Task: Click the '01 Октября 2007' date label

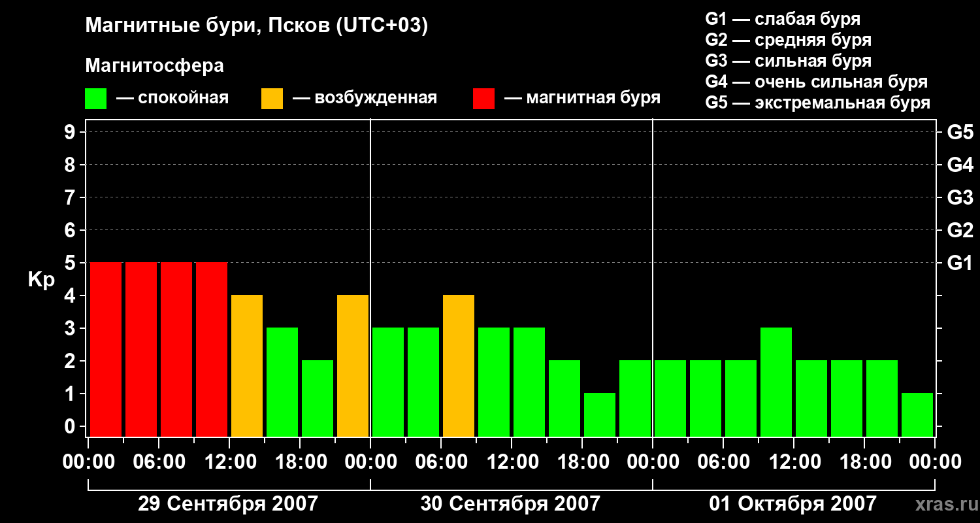Action: [x=792, y=504]
